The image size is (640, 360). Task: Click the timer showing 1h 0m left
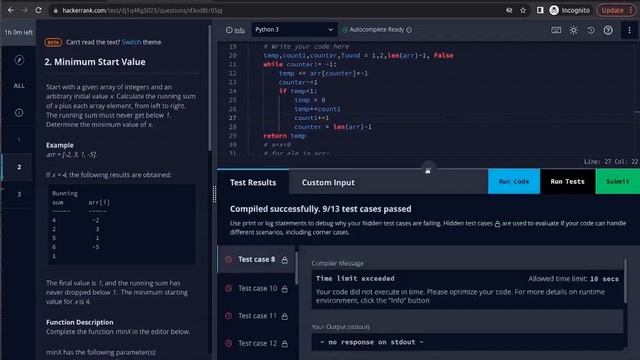point(18,32)
